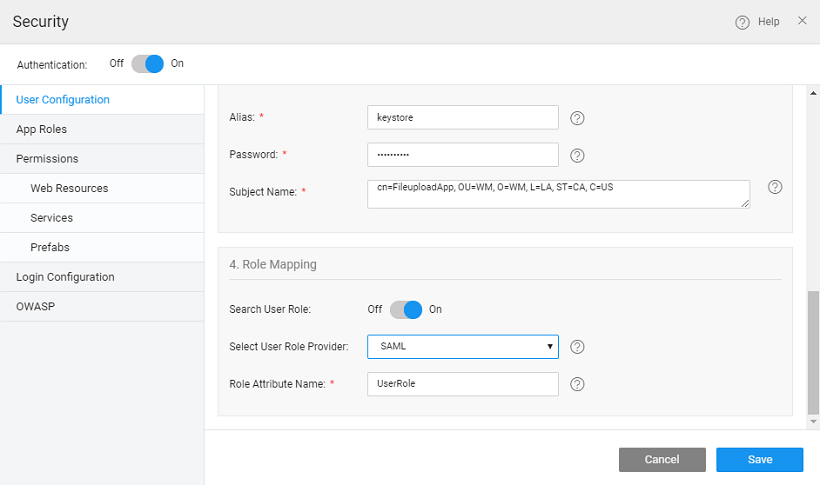Click into the Role Attribute Name field
Viewport: 820px width, 485px height.
pos(462,384)
